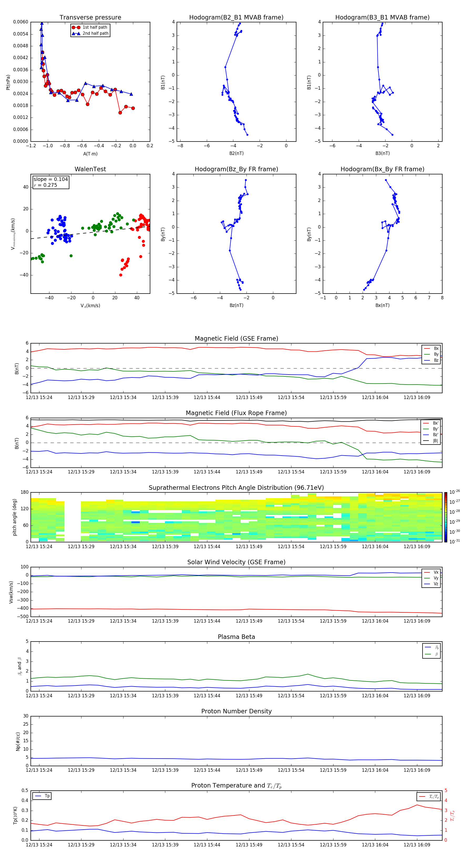Screen dimensions: 473x868
Task: Click the Te/Tp legend entry
Action: tap(429, 797)
